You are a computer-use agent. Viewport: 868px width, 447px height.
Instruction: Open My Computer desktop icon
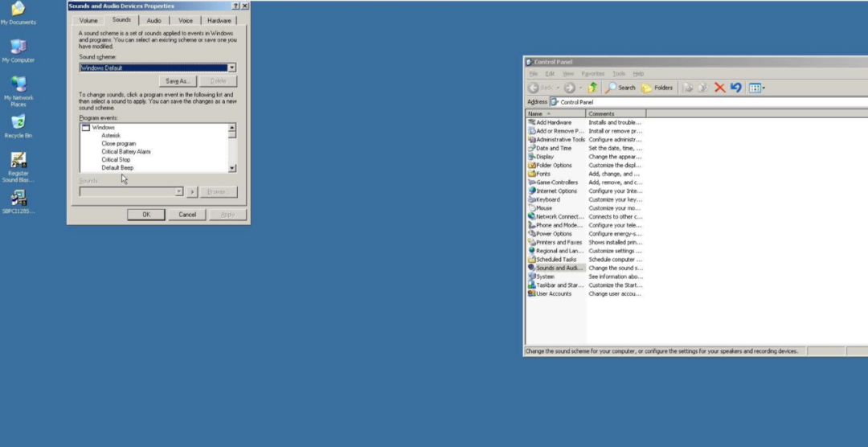(18, 47)
